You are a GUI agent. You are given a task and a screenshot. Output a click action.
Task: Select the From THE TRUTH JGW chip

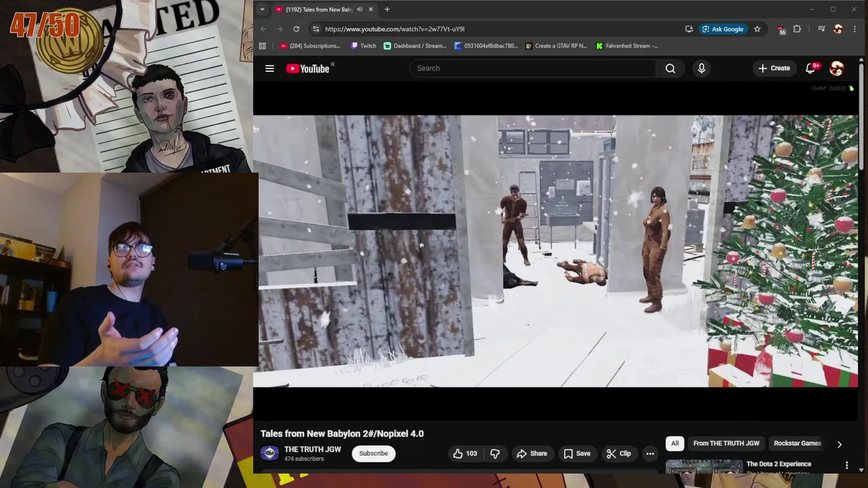[x=726, y=443]
